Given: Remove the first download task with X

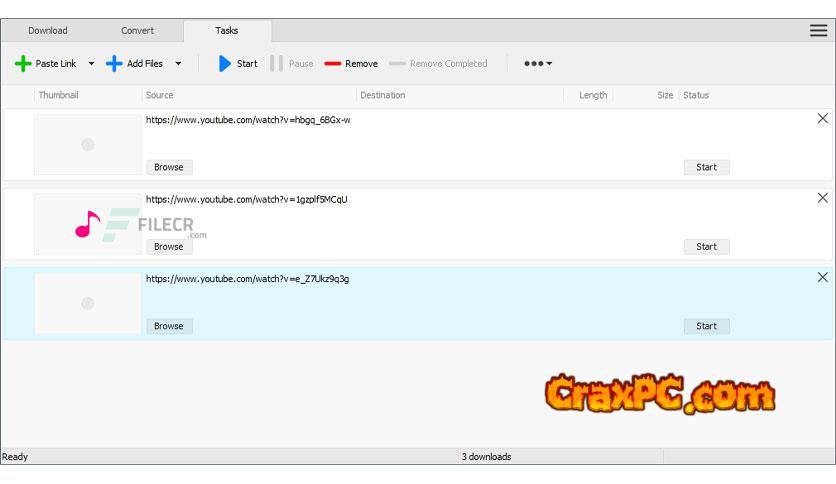Looking at the screenshot, I should click(x=822, y=118).
